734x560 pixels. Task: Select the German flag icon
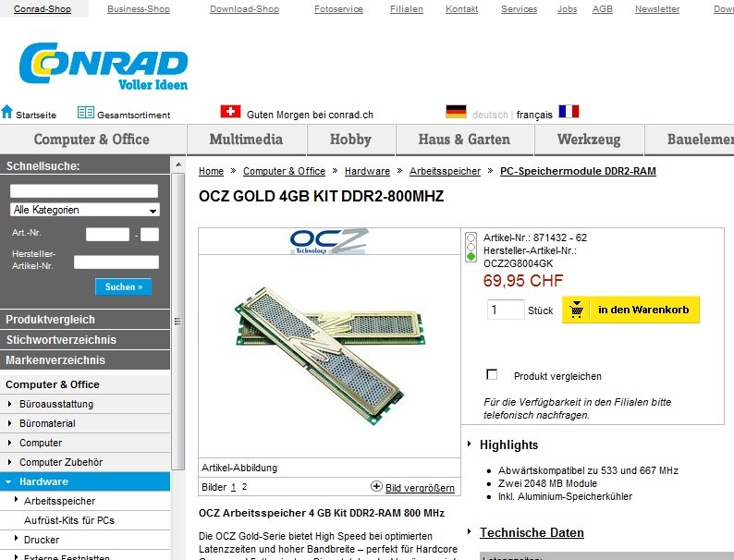point(456,112)
